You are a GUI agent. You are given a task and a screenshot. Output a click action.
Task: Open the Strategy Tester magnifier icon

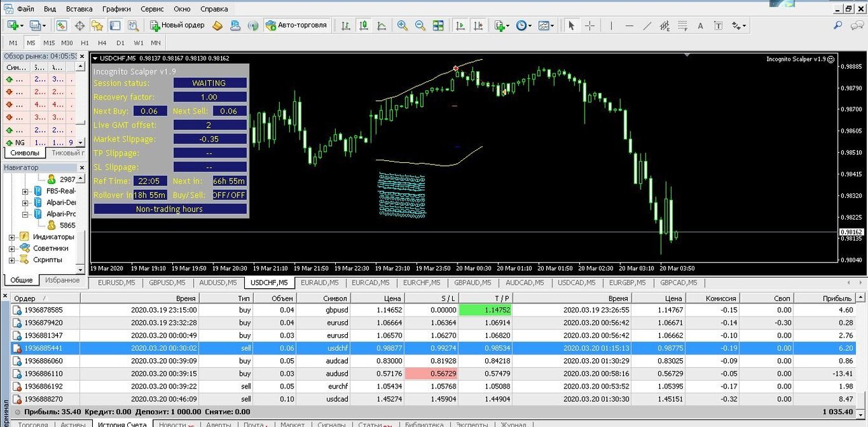(133, 26)
